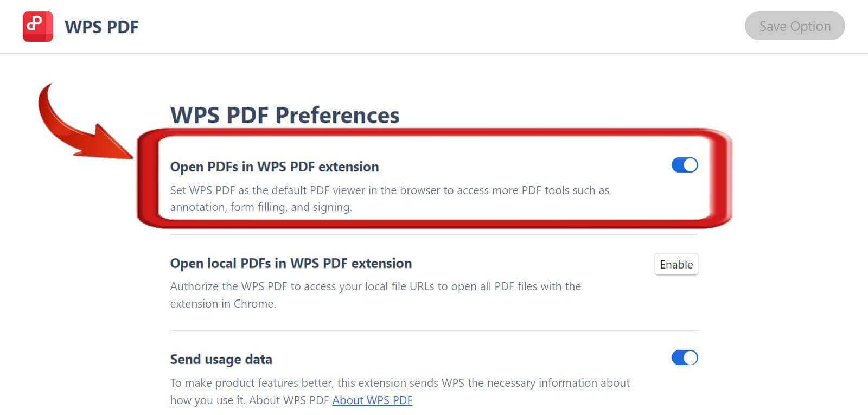The height and width of the screenshot is (415, 868).
Task: Click the divider line above Send usage data
Action: point(434,330)
